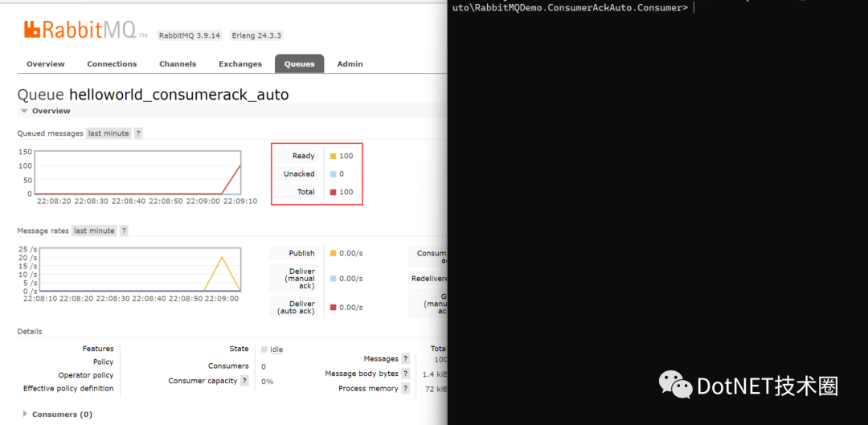Click the queue name helloworld_consumerack_auto heading

[178, 95]
